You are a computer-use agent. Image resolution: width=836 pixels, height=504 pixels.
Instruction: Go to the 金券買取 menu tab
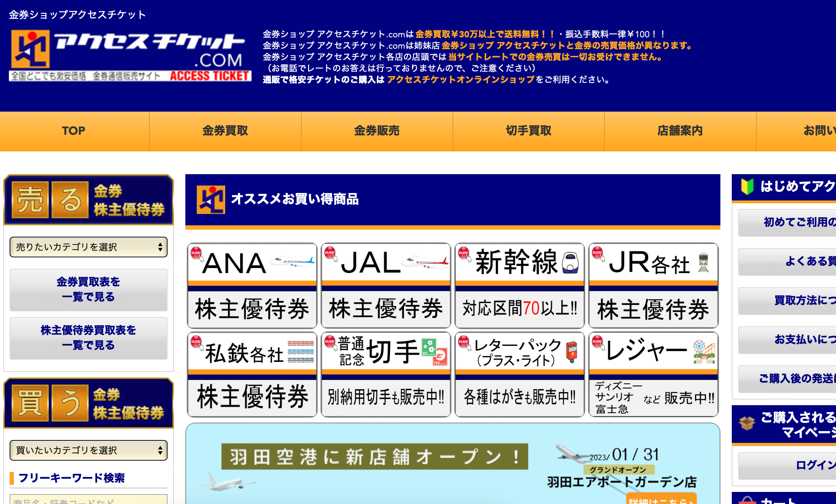point(225,131)
